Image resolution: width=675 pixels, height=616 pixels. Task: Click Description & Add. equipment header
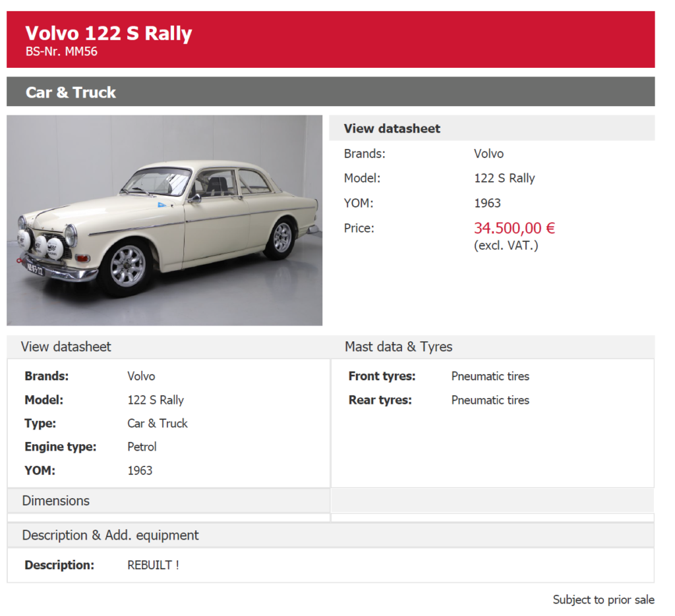pos(110,535)
